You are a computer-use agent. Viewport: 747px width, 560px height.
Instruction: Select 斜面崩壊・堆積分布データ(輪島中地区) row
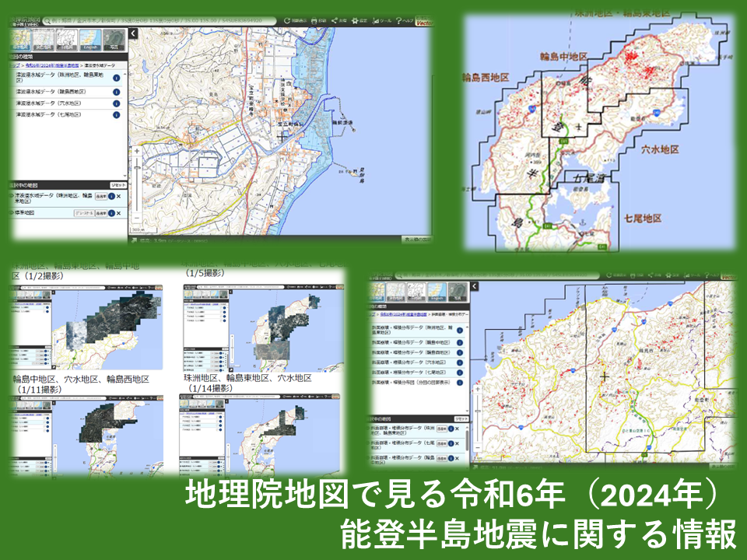click(x=418, y=342)
